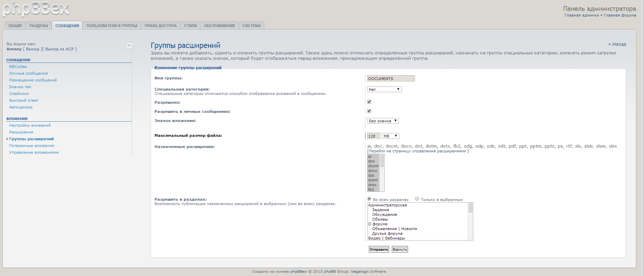
Task: Switch to the 'Разделы' tab
Action: pos(39,26)
